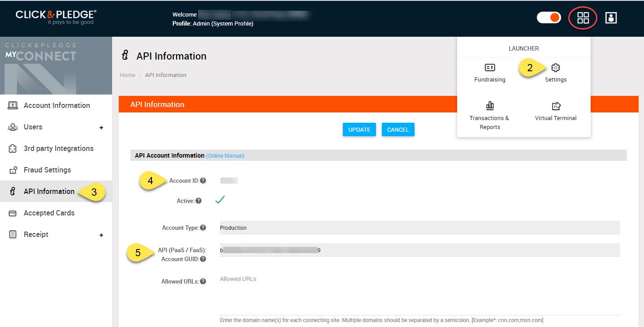Image resolution: width=644 pixels, height=327 pixels.
Task: Click the Account GUID field
Action: 420,250
